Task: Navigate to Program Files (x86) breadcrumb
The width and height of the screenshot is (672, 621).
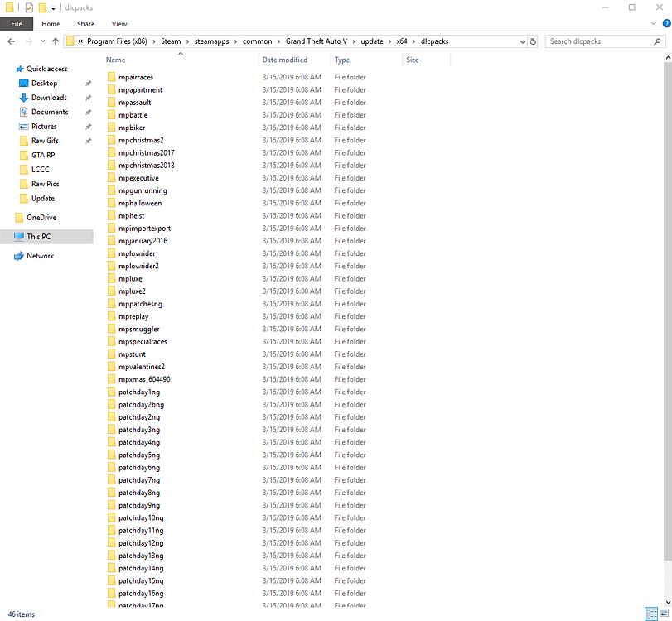Action: (117, 41)
